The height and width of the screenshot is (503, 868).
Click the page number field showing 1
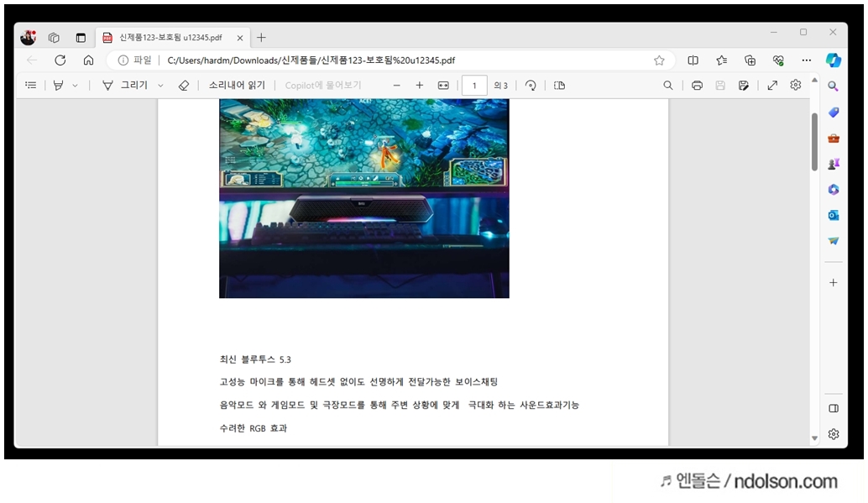point(474,86)
